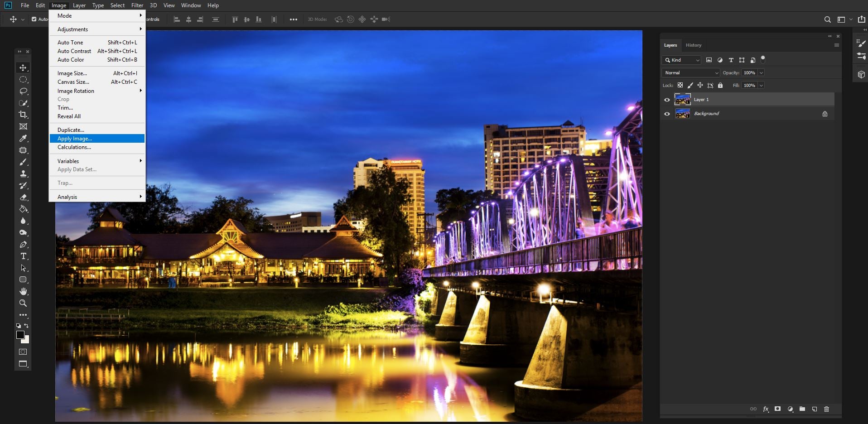Run the Apply Image command

pyautogui.click(x=74, y=139)
